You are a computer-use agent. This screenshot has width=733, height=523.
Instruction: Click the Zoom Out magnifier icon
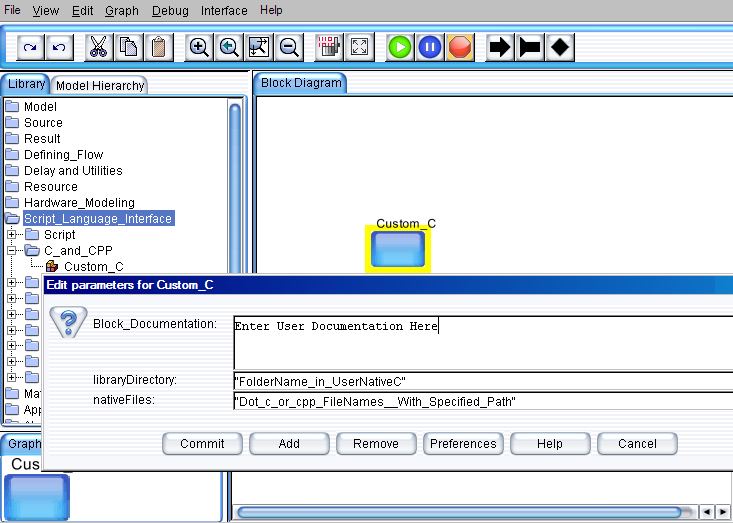click(289, 47)
